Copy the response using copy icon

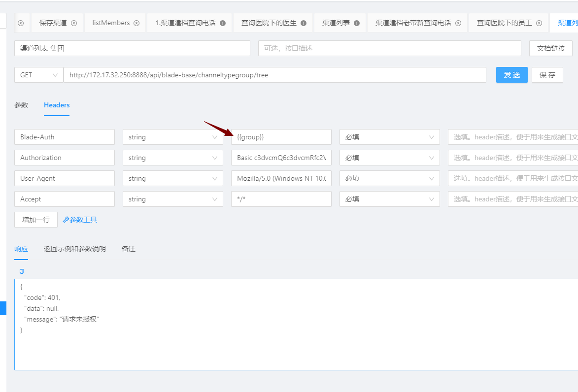pyautogui.click(x=22, y=271)
